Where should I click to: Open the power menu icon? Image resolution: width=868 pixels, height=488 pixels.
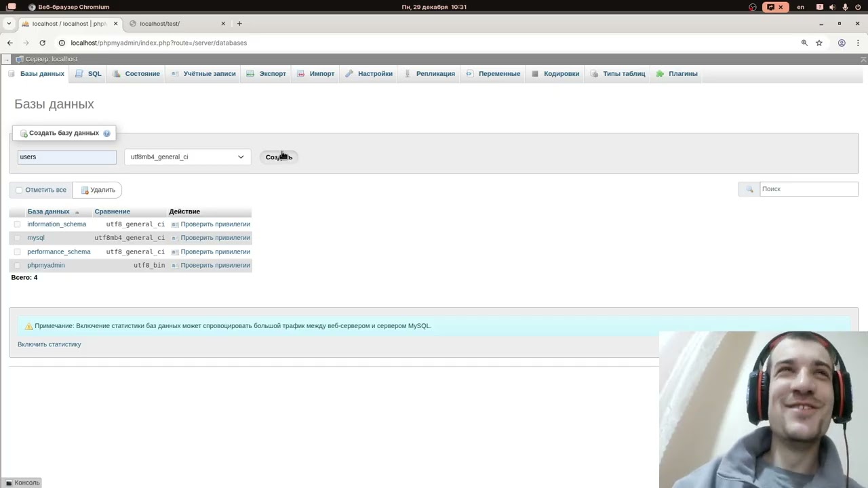pos(859,7)
